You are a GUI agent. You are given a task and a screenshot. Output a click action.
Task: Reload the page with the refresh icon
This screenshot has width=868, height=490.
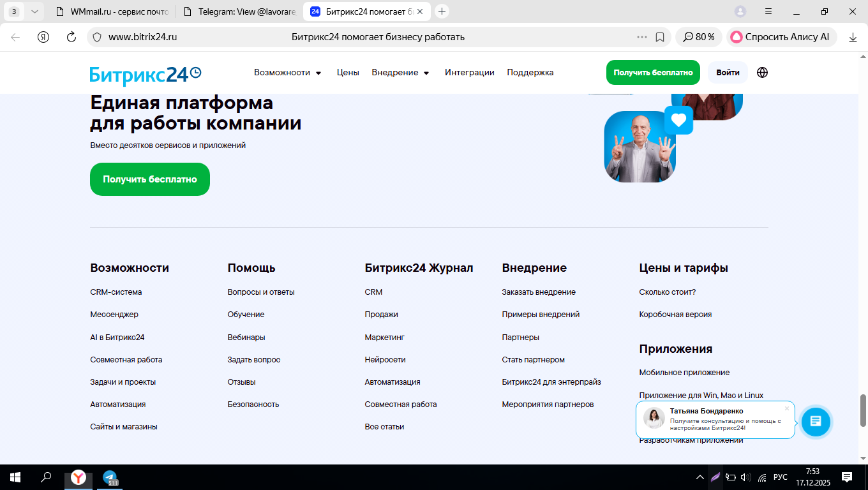tap(71, 37)
